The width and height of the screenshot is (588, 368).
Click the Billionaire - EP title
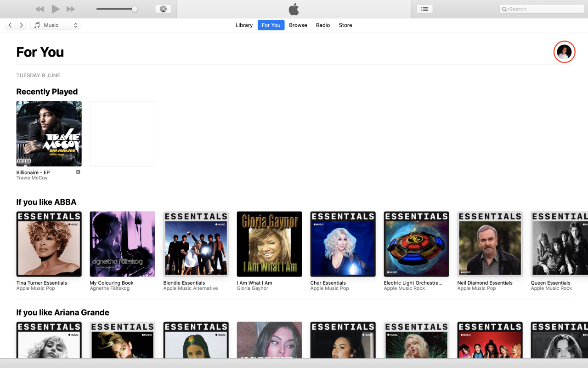pos(33,172)
